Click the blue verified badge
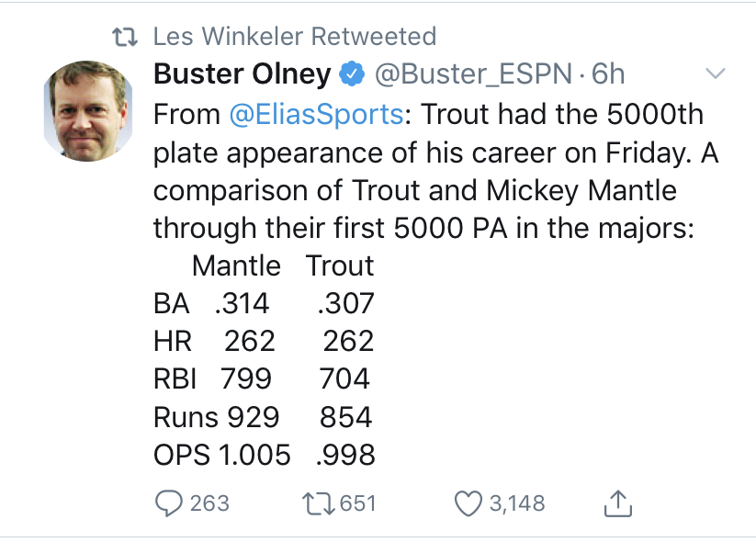 click(352, 73)
